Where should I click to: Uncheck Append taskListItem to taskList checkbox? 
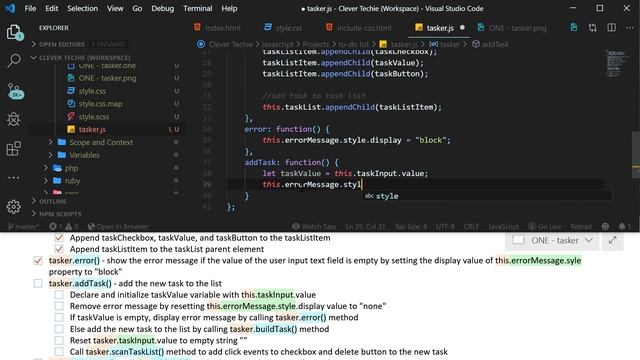[x=59, y=249]
